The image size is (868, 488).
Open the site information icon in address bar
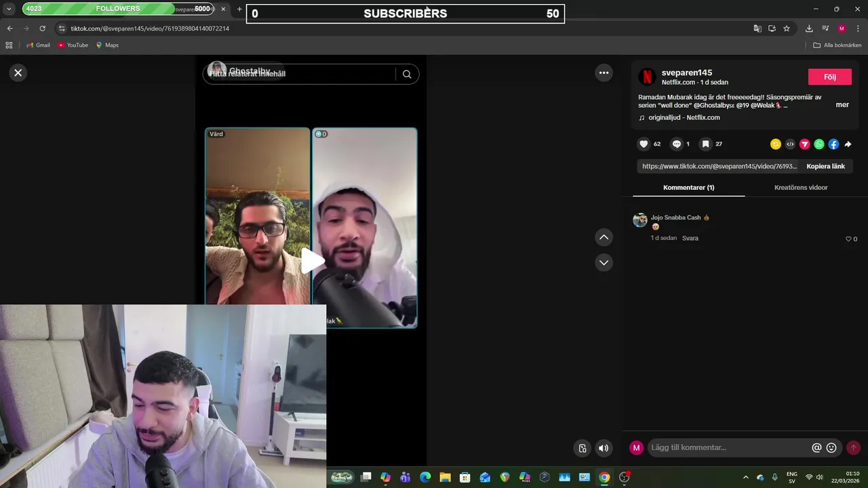click(62, 28)
